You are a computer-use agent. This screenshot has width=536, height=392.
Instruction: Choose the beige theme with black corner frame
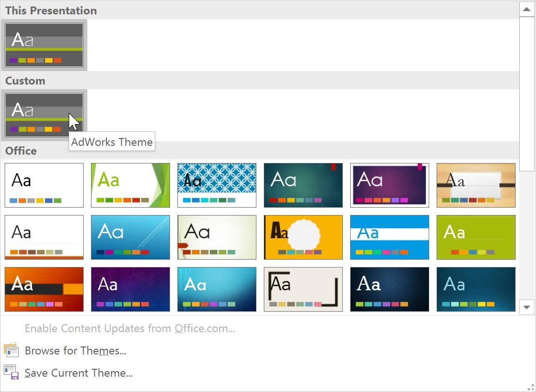click(303, 289)
